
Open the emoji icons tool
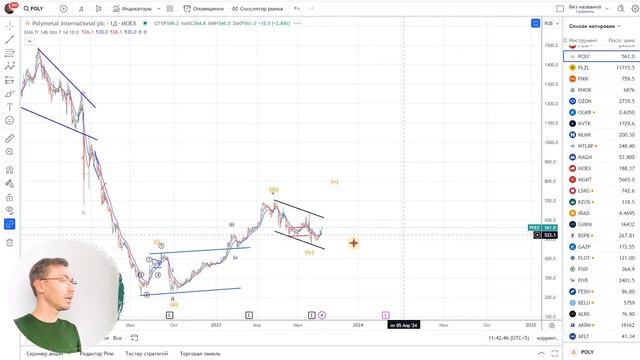tap(9, 120)
